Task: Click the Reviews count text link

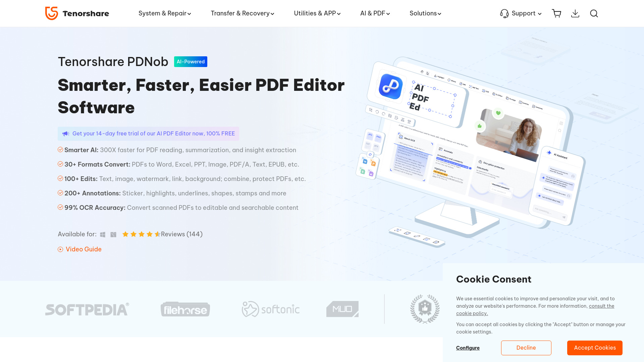Action: pos(181,234)
